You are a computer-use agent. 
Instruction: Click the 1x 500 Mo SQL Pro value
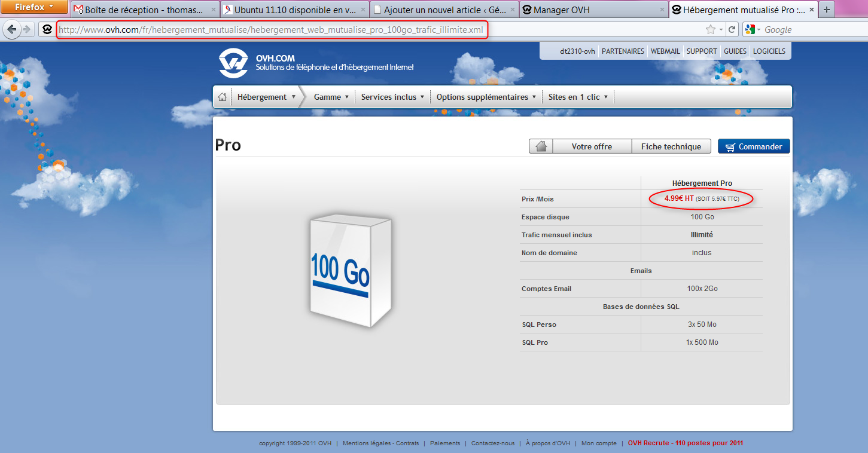pos(702,342)
